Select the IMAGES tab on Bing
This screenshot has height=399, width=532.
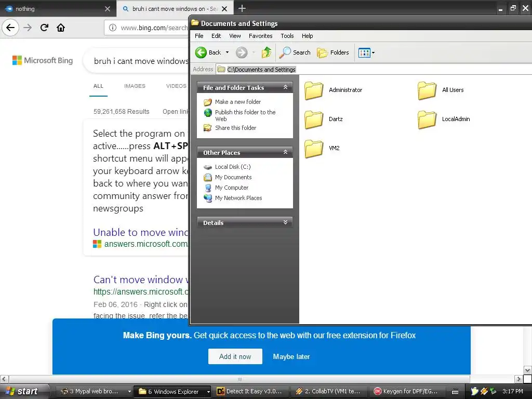click(x=135, y=86)
